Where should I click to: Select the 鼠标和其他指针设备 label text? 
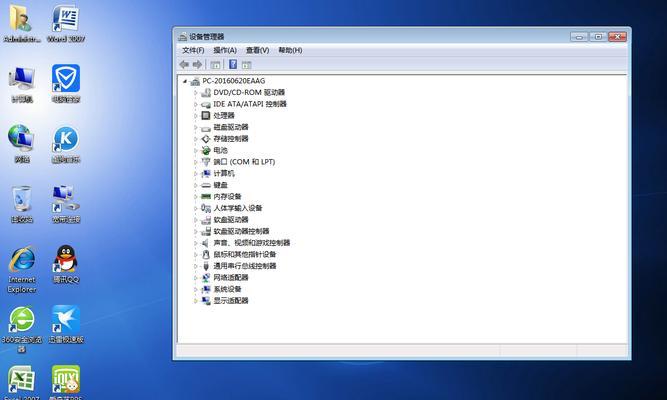[245, 254]
